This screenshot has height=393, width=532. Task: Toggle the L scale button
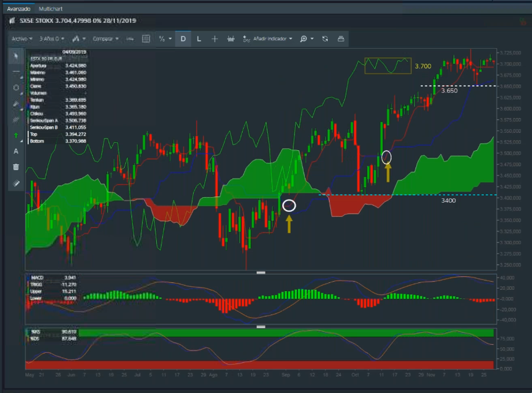point(199,38)
